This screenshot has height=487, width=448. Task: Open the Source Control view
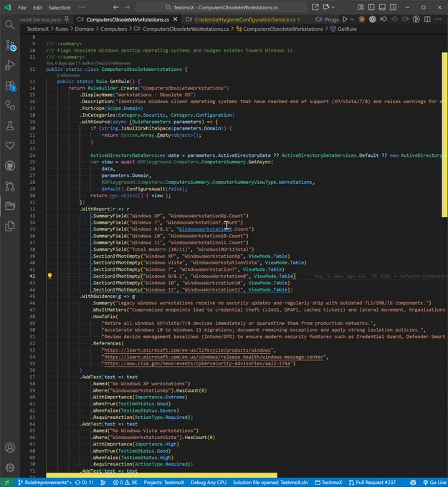11,45
